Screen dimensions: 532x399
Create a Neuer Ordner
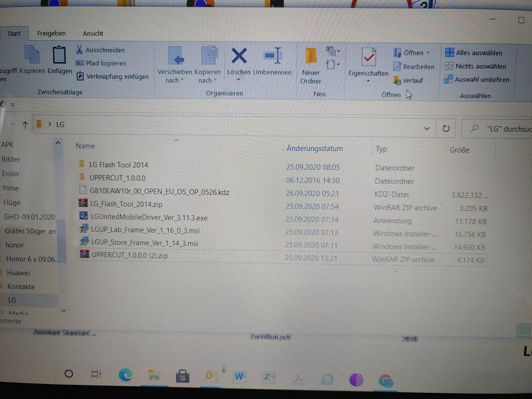click(311, 66)
